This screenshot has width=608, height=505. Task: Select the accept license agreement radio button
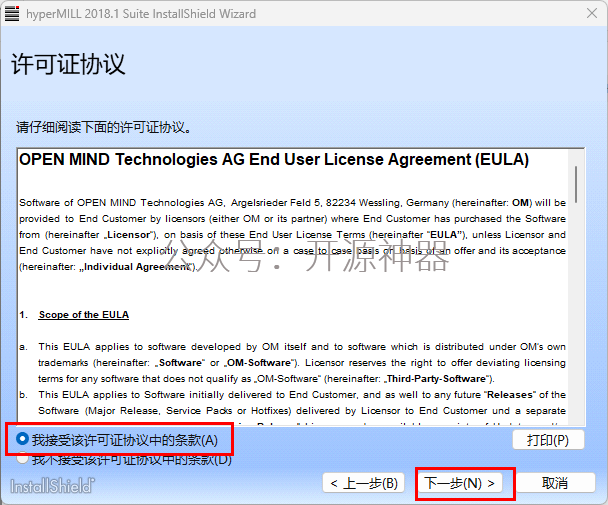(x=22, y=439)
